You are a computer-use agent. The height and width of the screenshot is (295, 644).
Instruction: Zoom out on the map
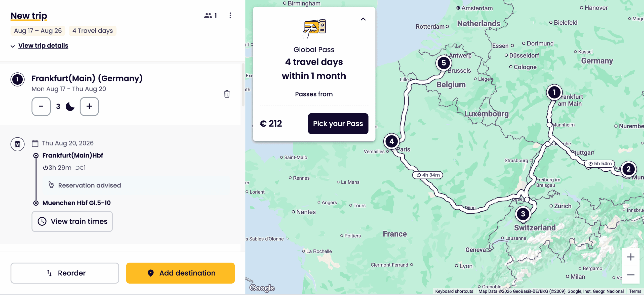click(630, 275)
